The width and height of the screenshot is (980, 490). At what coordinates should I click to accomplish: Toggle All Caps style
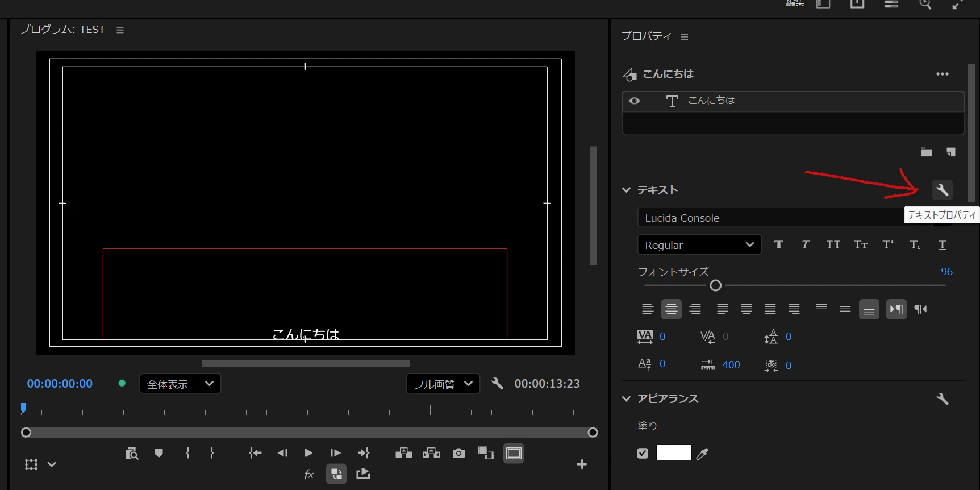point(833,244)
